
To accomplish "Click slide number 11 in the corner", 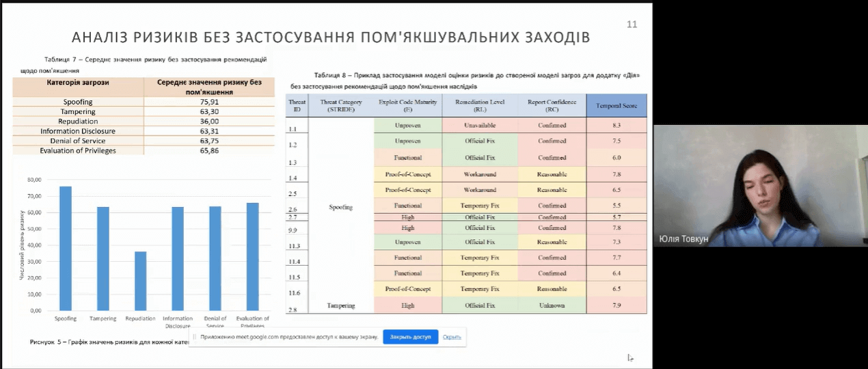I will point(632,24).
